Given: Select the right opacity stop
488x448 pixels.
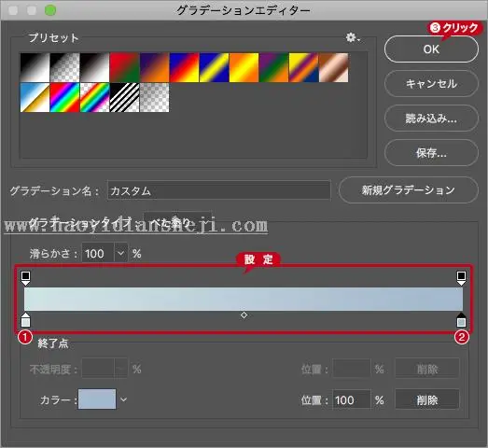Looking at the screenshot, I should (461, 278).
